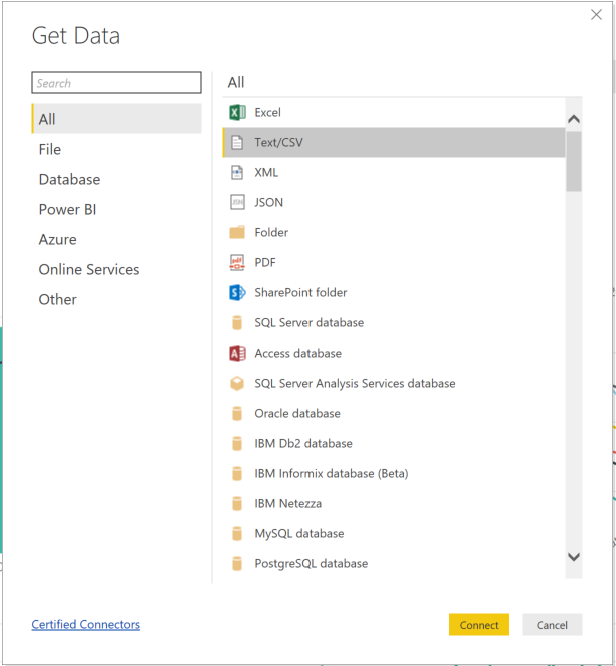This screenshot has width=616, height=666.
Task: Click the PDF connector icon
Action: pyautogui.click(x=237, y=262)
